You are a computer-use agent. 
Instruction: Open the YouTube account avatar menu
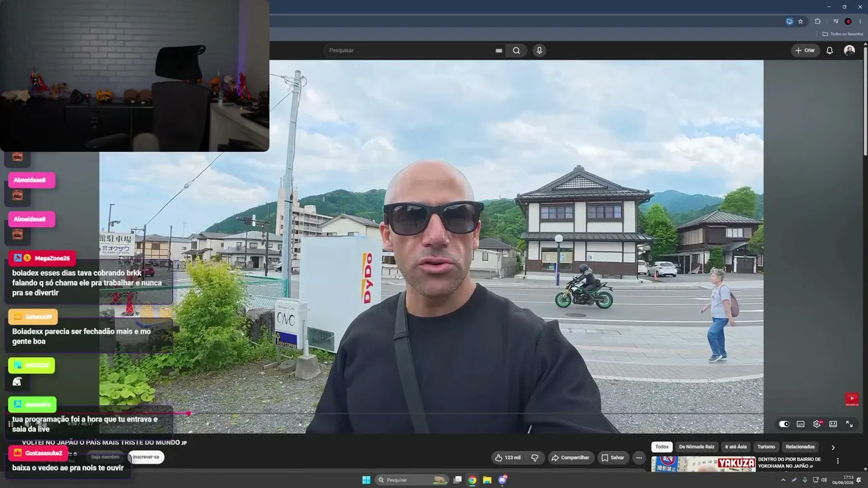[x=849, y=50]
